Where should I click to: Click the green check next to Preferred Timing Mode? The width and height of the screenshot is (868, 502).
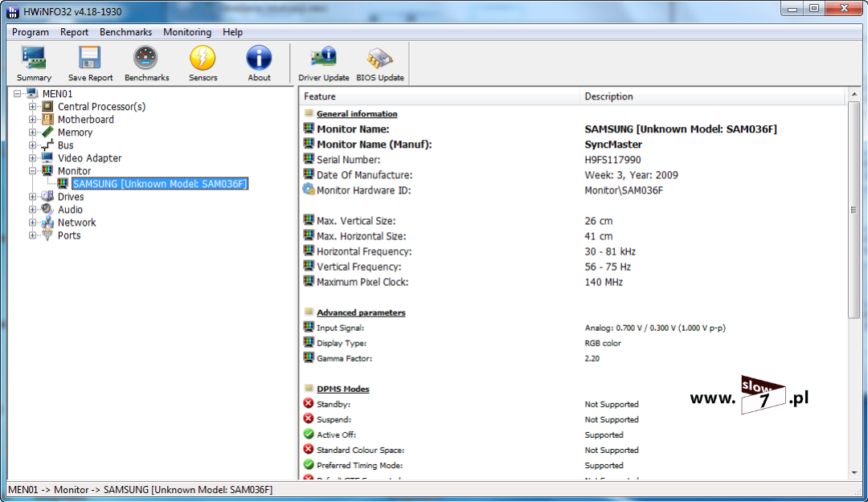[309, 464]
